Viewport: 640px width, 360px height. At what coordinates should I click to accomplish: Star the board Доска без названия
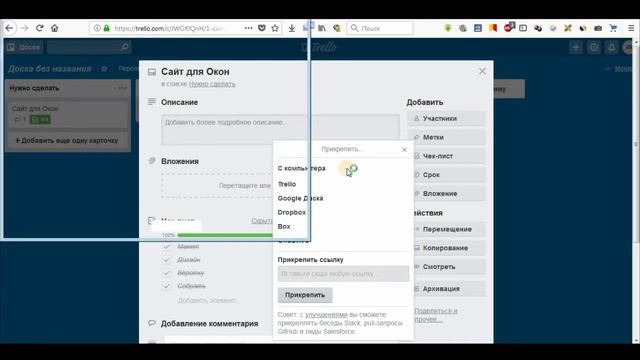click(x=104, y=69)
